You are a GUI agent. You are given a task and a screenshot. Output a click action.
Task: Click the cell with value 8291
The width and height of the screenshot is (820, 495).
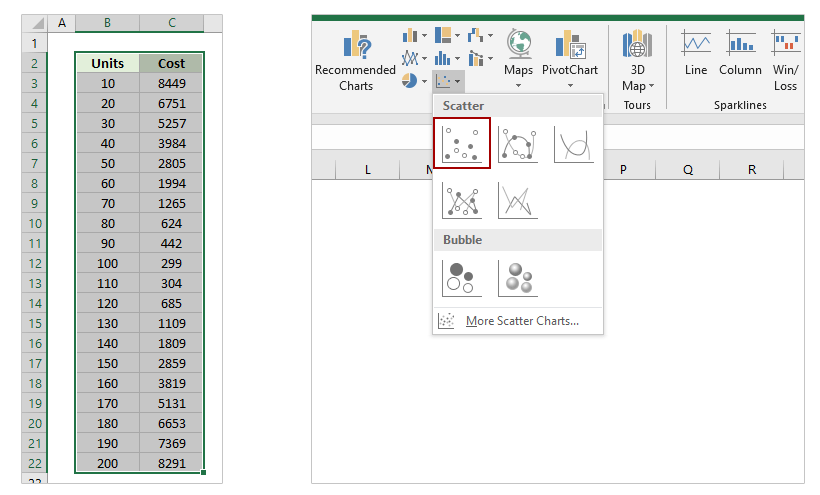(172, 464)
